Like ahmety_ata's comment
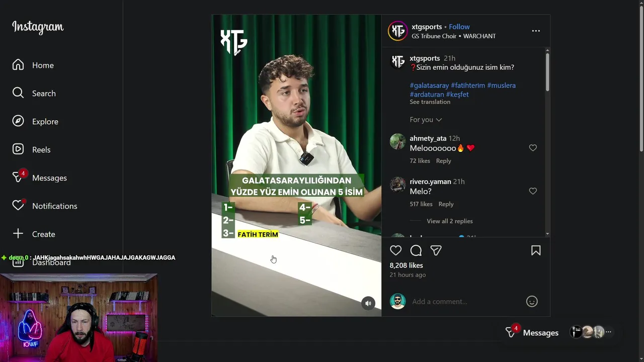The image size is (644, 362). click(533, 148)
